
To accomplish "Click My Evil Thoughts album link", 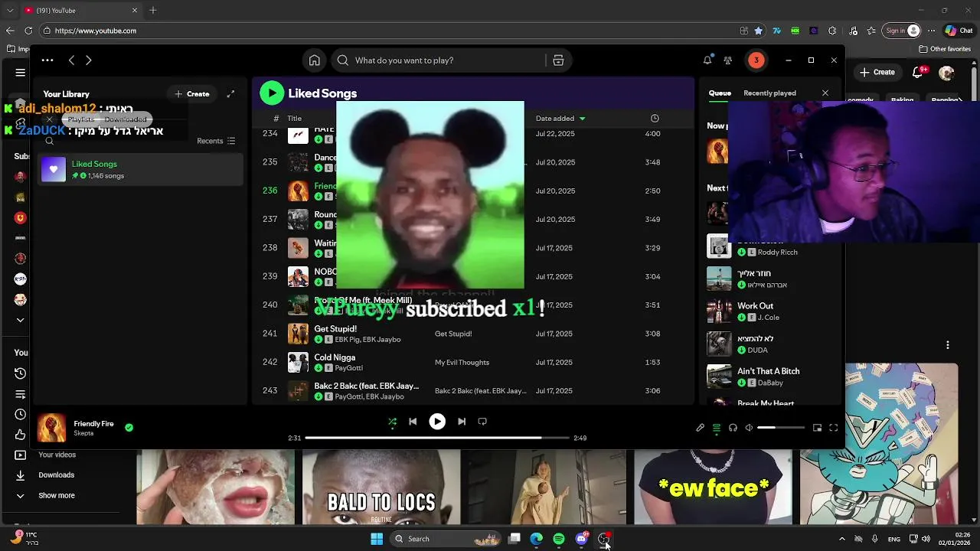I will pyautogui.click(x=462, y=363).
